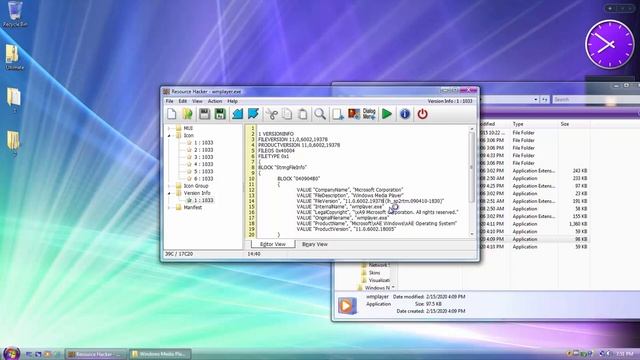Image resolution: width=640 pixels, height=360 pixels.
Task: Compile script with the green play icon
Action: pos(387,114)
